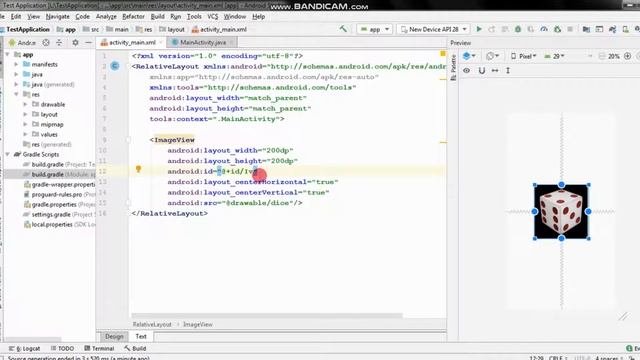Hide the Project panel with minus icon
This screenshot has width=640, height=360.
pyautogui.click(x=88, y=42)
